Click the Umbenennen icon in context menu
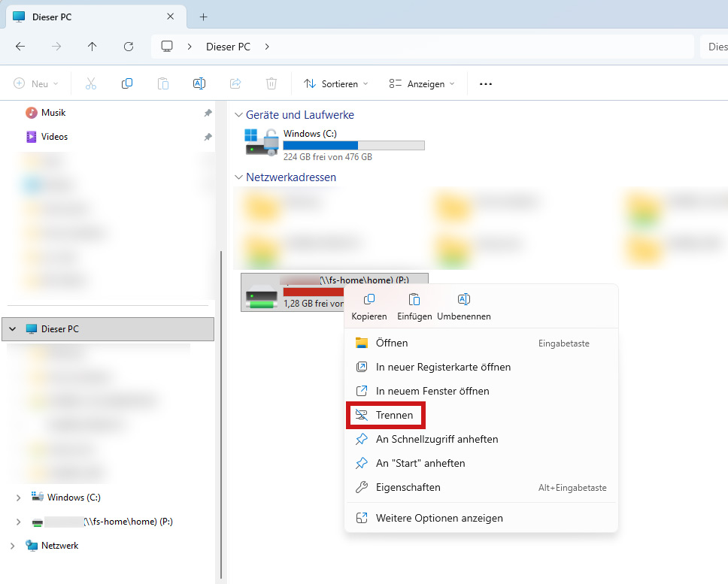The image size is (728, 584). click(463, 300)
